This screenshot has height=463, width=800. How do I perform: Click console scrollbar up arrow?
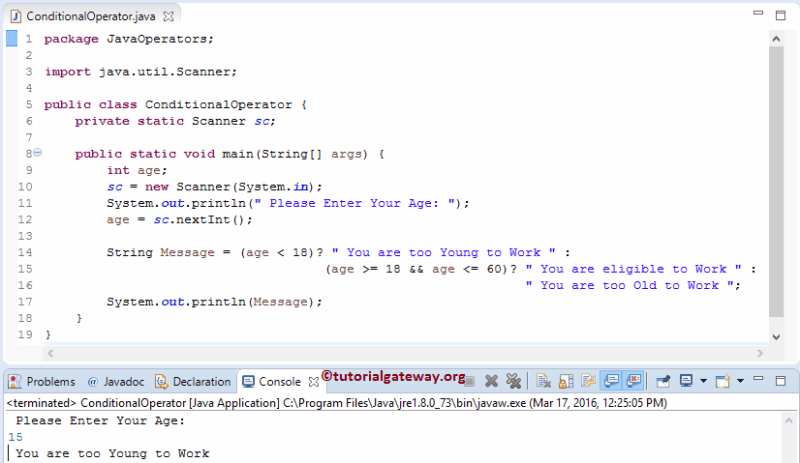[789, 421]
